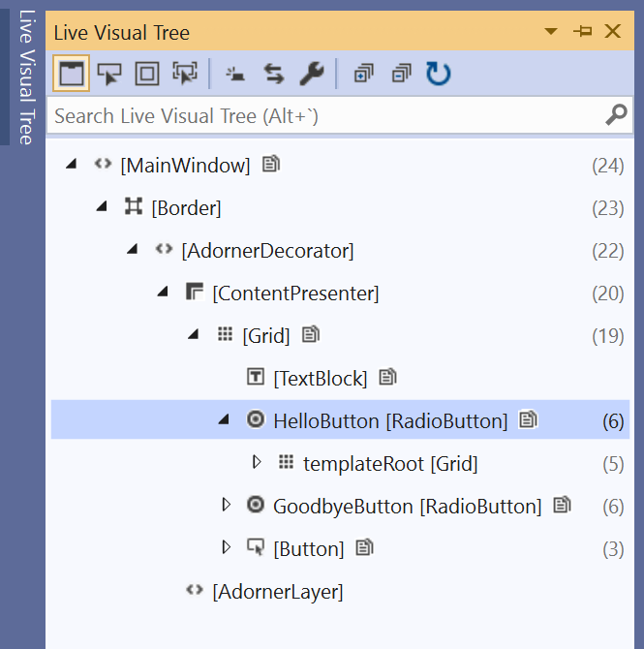Image resolution: width=644 pixels, height=649 pixels.
Task: Click the search magnifier icon
Action: click(x=616, y=114)
